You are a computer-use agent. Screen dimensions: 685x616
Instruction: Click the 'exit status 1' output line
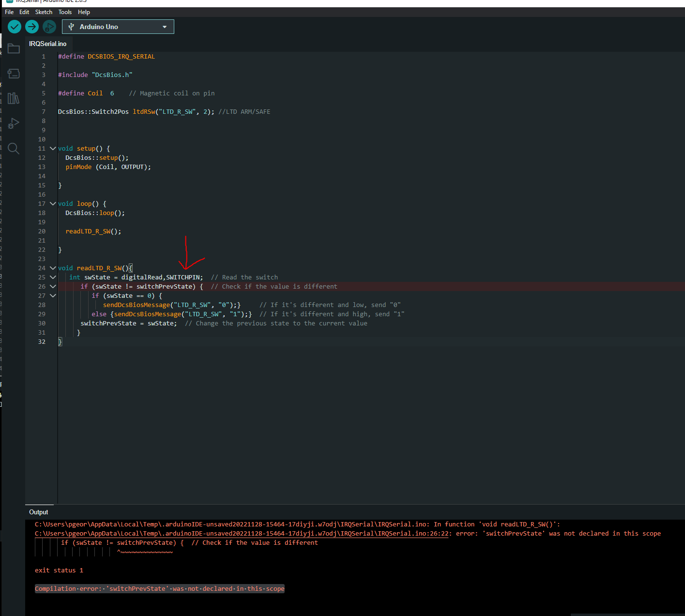[59, 570]
